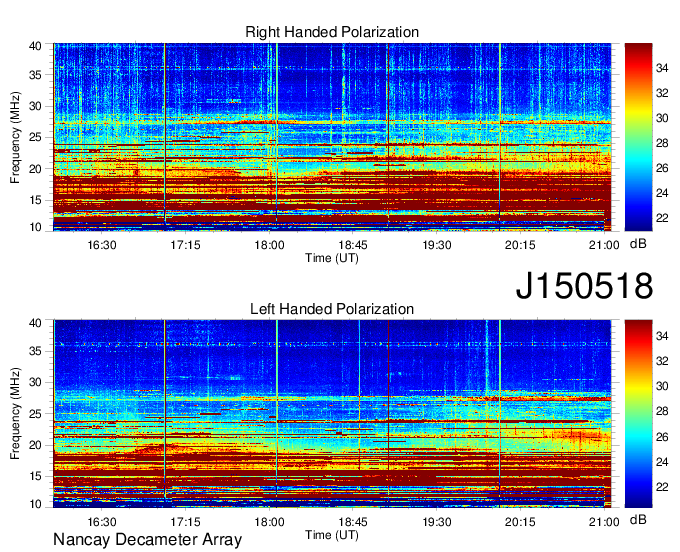The height and width of the screenshot is (552, 680).
Task: Click the 35 MHz tick of Right Handed plot
Action: (x=35, y=75)
